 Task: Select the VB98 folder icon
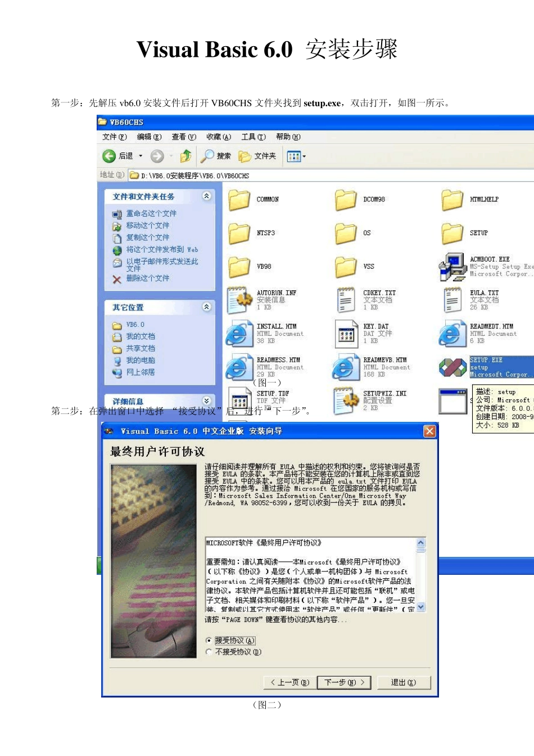click(x=239, y=267)
